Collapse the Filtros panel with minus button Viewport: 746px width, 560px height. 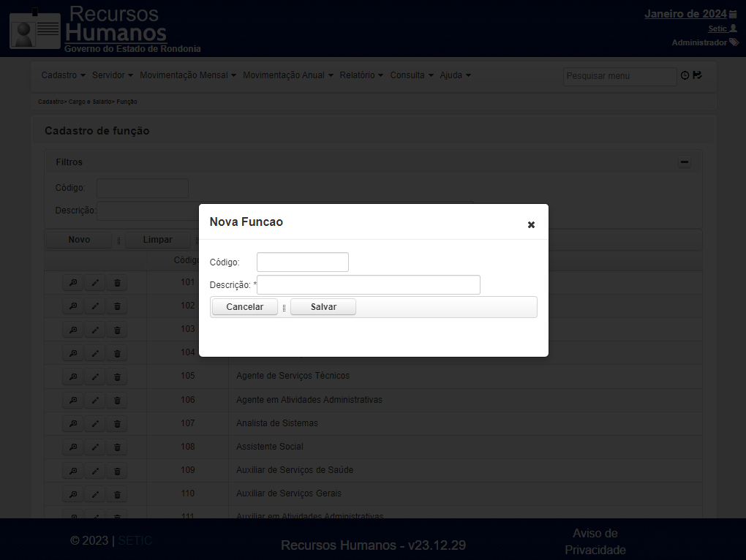point(684,162)
